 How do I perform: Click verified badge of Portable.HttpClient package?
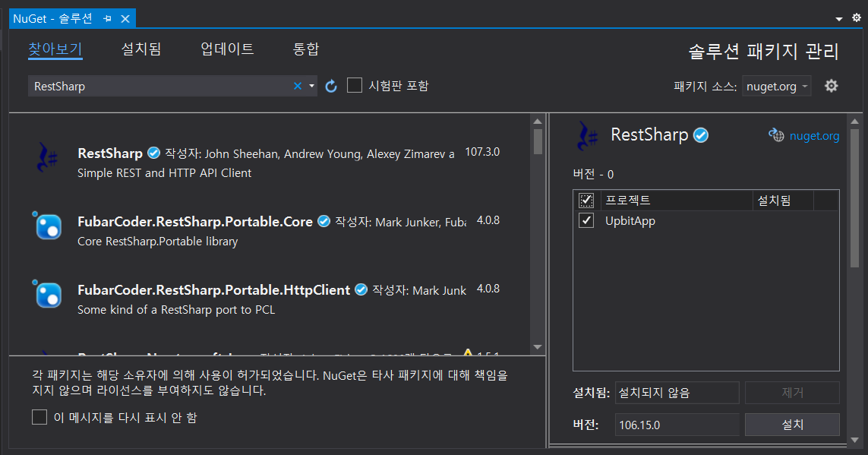[x=361, y=289]
